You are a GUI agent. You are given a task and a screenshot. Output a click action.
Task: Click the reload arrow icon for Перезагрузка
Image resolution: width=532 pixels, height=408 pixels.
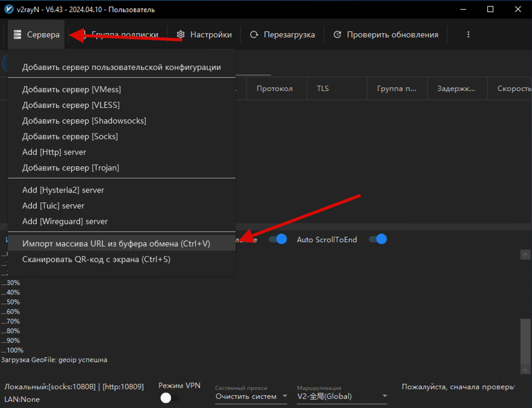(254, 34)
